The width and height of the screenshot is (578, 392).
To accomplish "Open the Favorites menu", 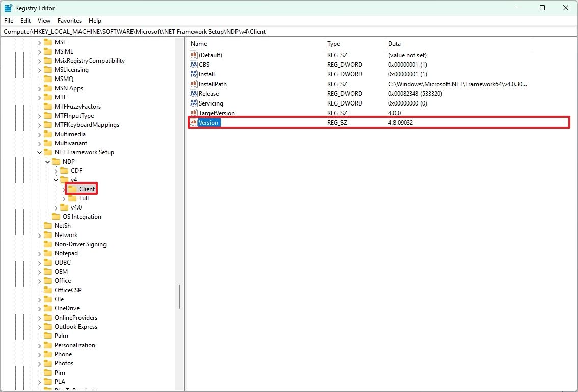I will click(69, 20).
